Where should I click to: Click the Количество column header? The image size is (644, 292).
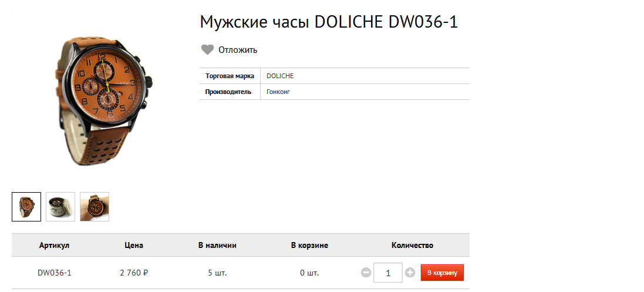click(x=412, y=246)
